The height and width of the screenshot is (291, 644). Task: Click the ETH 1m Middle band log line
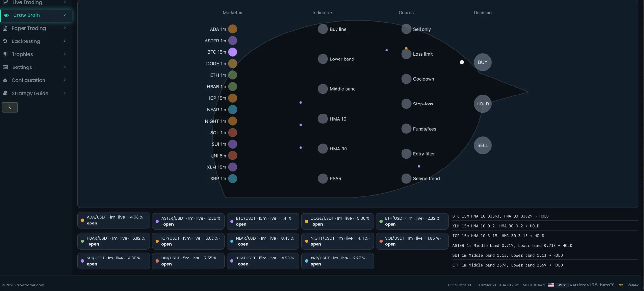(x=507, y=265)
